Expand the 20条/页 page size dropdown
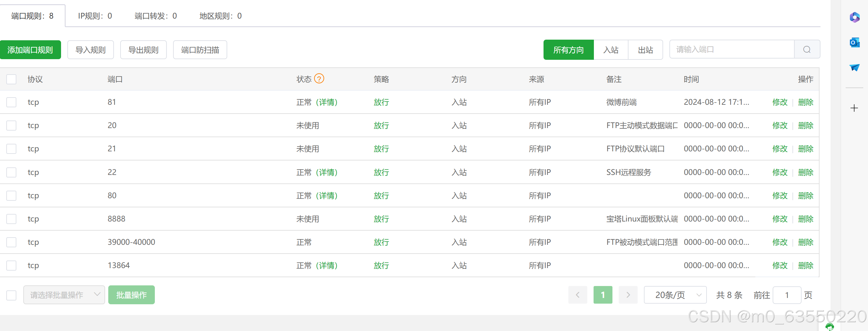Screen dimensions: 868x331 (x=675, y=295)
